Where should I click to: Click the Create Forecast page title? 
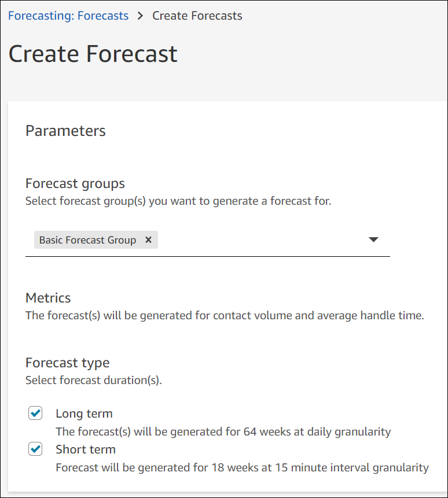93,54
